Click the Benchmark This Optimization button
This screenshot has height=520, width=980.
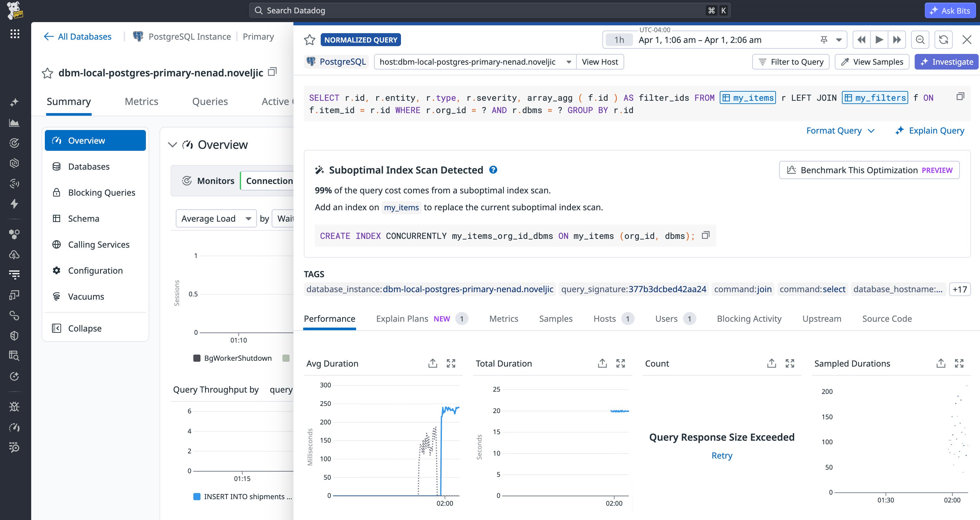(869, 170)
